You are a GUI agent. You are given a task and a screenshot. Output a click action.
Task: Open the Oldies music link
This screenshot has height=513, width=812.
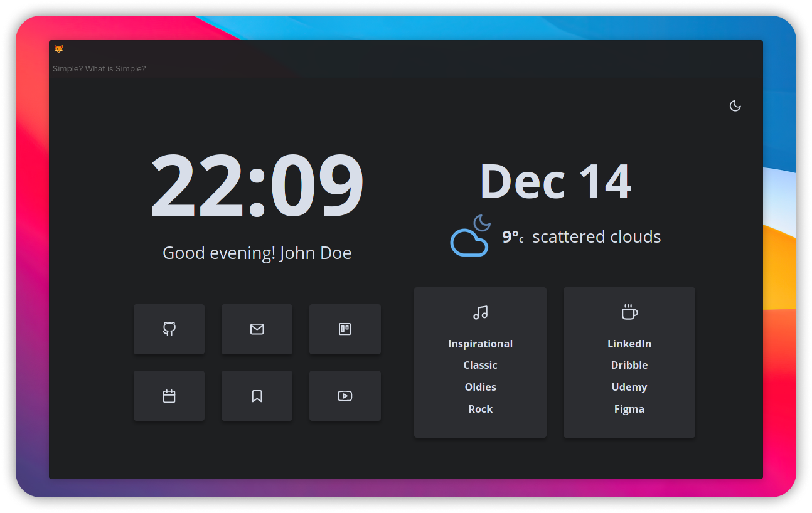(480, 387)
